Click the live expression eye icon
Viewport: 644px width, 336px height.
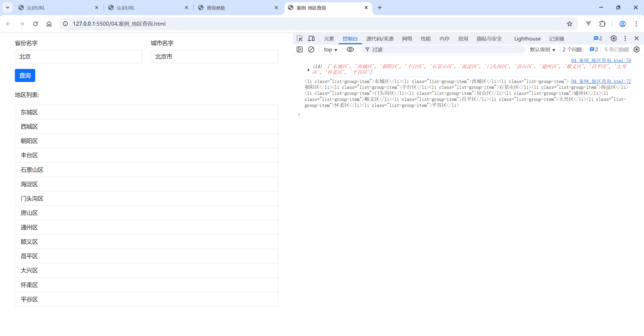[350, 50]
